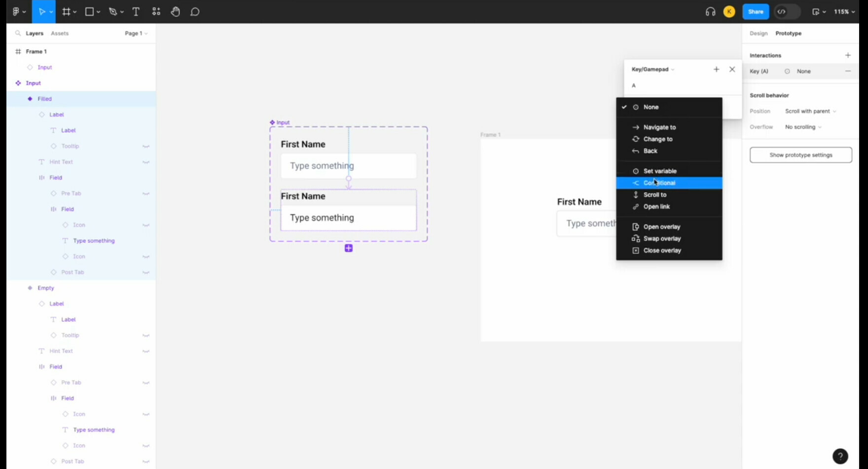868x469 pixels.
Task: Choose Swap overlay action
Action: [x=669, y=239]
